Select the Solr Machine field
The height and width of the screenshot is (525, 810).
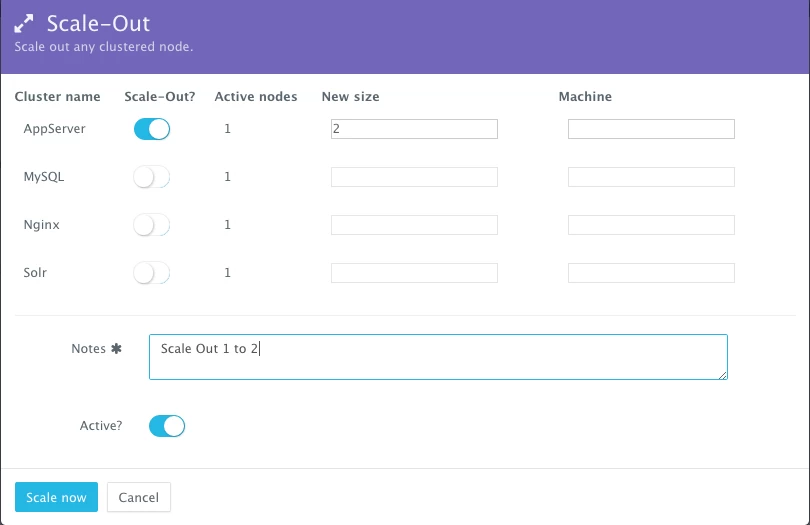[651, 273]
